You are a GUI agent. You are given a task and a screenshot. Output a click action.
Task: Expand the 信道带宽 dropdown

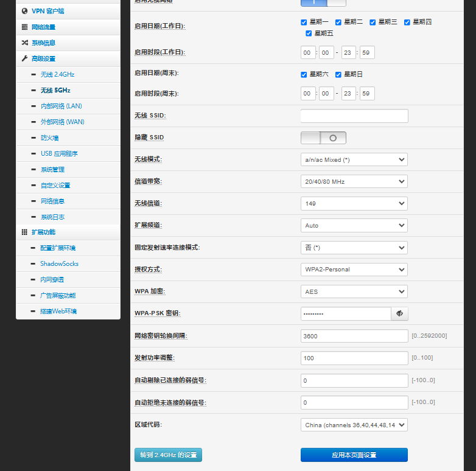coord(354,181)
